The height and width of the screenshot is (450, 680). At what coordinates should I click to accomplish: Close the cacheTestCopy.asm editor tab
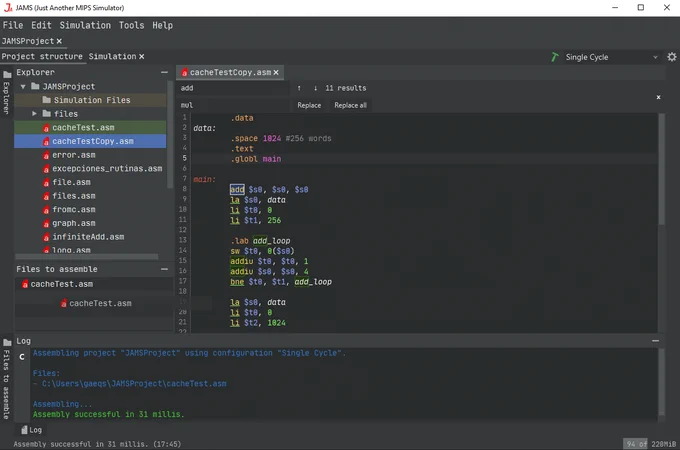pyautogui.click(x=276, y=72)
